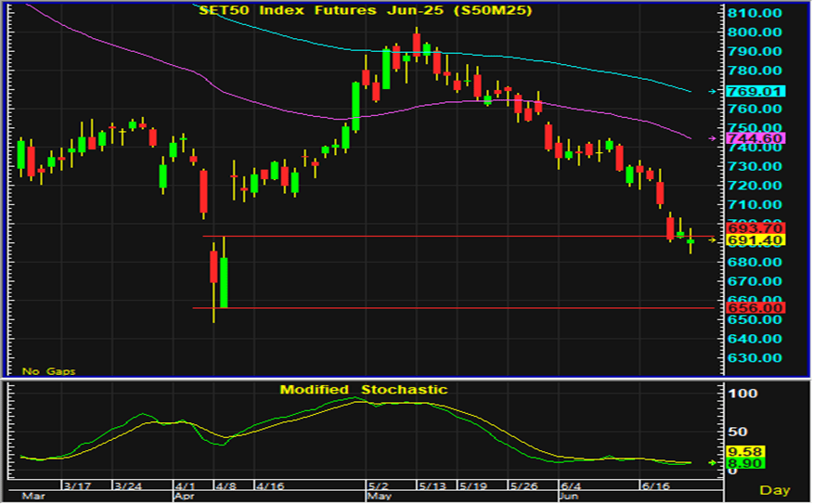This screenshot has height=504, width=813.
Task: Click the Modified Stochastic indicator title
Action: coord(363,390)
